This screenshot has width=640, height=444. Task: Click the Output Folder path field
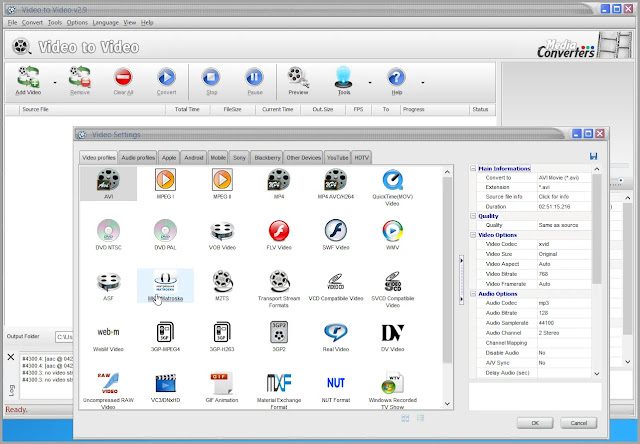64,337
